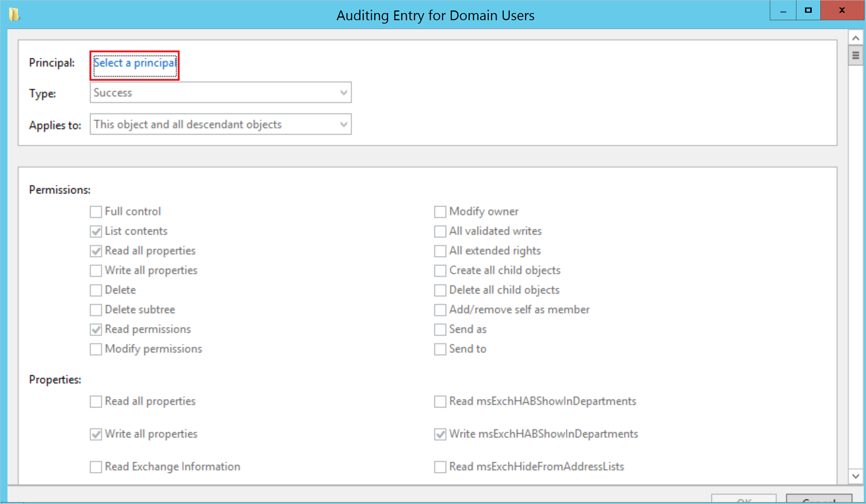Click the Select a principal link

[x=135, y=62]
